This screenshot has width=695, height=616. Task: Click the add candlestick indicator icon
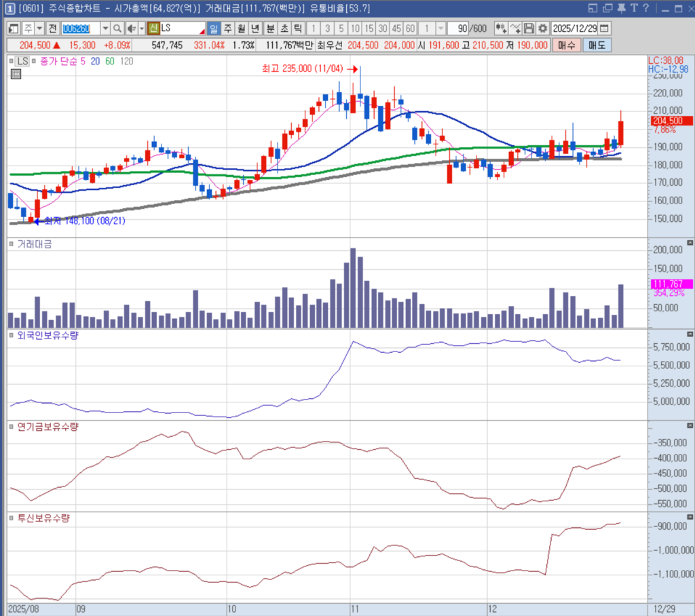pyautogui.click(x=501, y=28)
